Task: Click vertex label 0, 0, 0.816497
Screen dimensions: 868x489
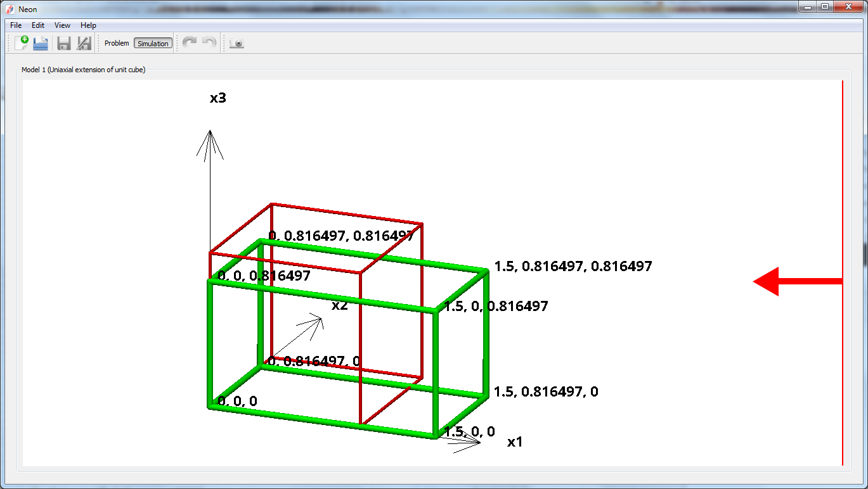Action: click(264, 276)
